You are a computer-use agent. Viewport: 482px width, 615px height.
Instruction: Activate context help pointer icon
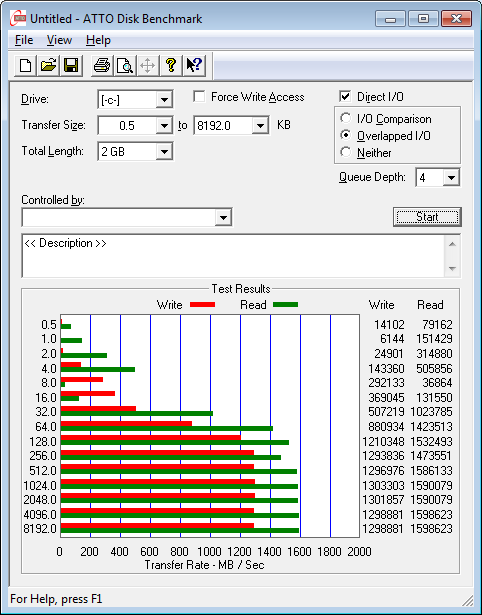coord(194,65)
